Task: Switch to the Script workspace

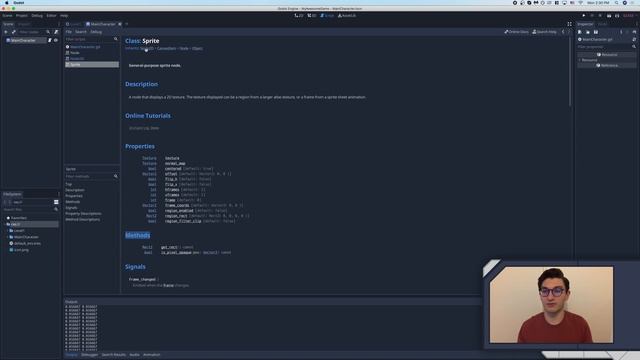Action: point(327,16)
